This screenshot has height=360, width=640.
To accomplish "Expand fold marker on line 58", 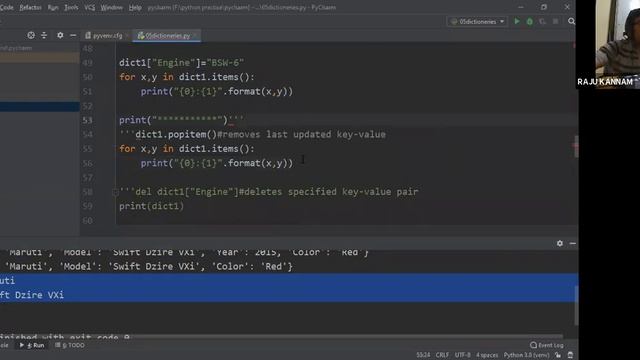I will [x=116, y=192].
